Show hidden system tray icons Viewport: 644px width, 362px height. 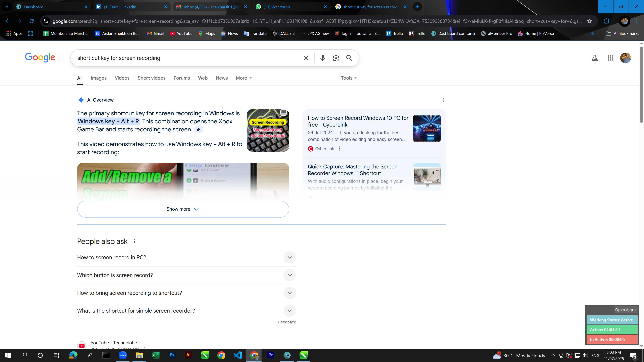coord(553,355)
